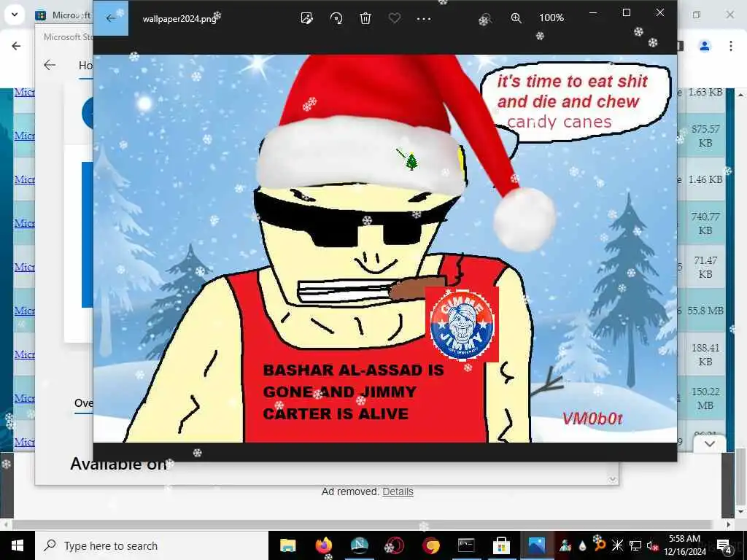Select the 55.8 MB file size cell

pyautogui.click(x=705, y=311)
